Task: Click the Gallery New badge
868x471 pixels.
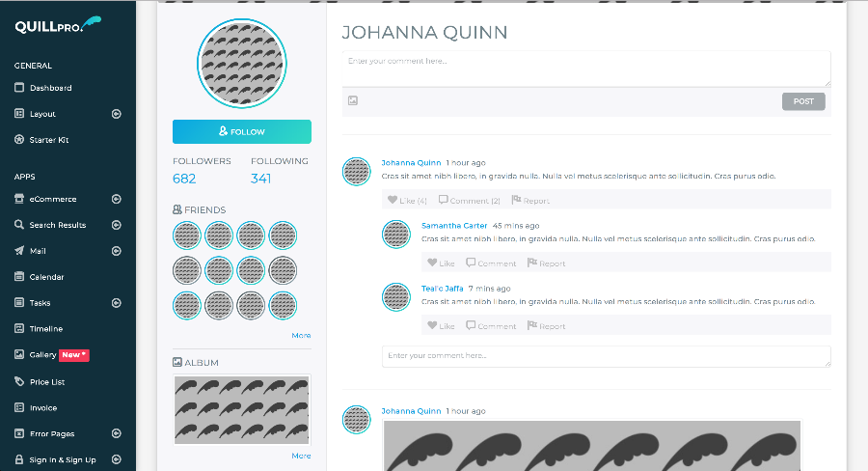Action: [x=74, y=354]
